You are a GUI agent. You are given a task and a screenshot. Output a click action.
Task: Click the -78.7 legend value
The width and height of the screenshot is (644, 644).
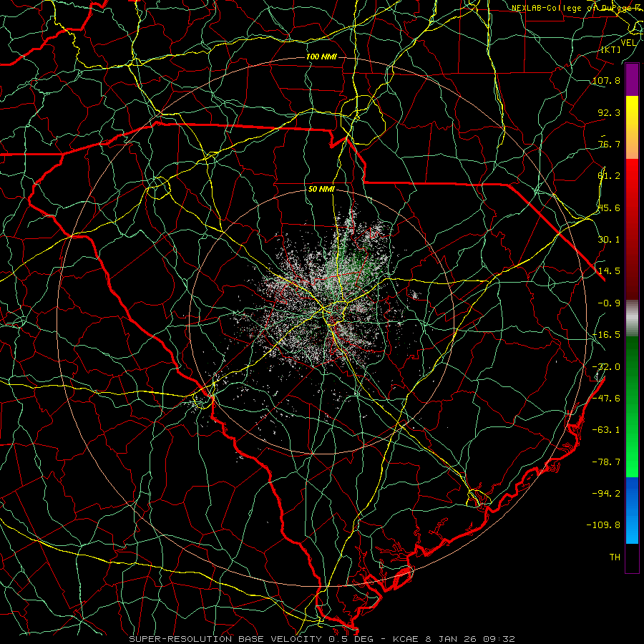(x=606, y=462)
